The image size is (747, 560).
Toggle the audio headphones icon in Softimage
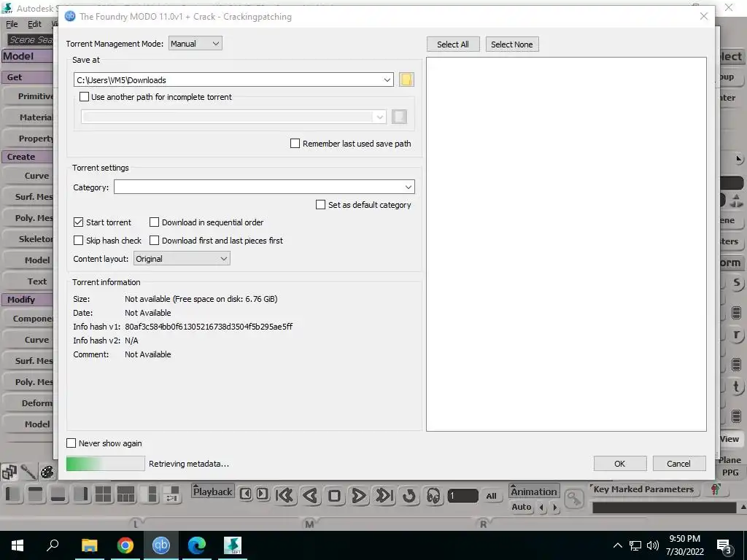[433, 496]
